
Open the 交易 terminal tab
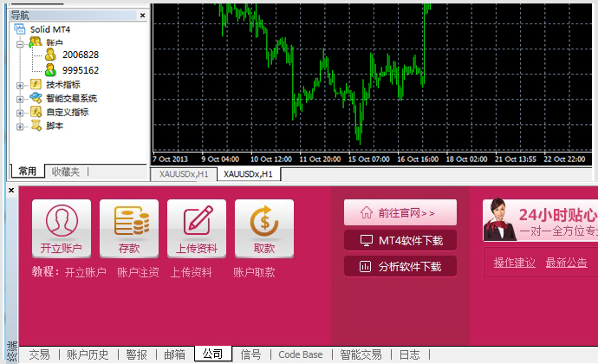point(39,354)
